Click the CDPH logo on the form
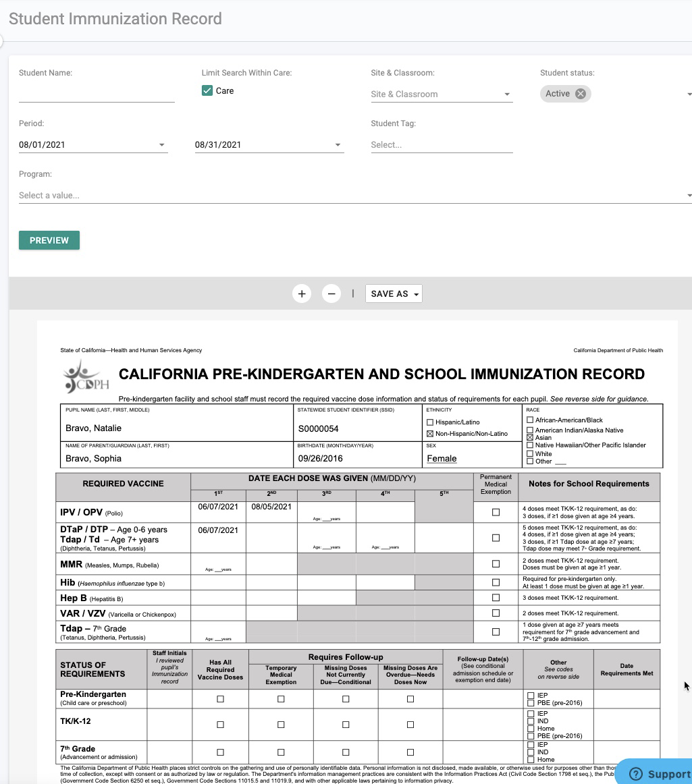This screenshot has height=784, width=692. point(82,376)
